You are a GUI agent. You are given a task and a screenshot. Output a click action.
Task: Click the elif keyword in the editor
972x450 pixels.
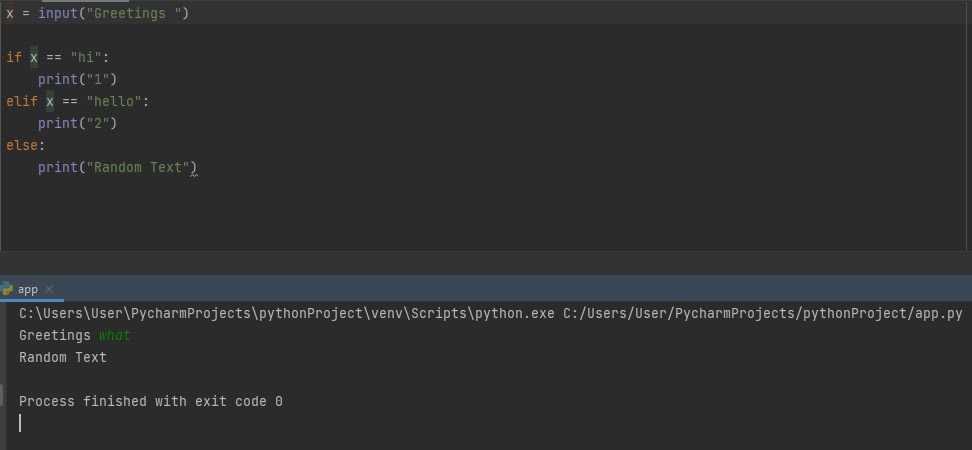tap(22, 101)
